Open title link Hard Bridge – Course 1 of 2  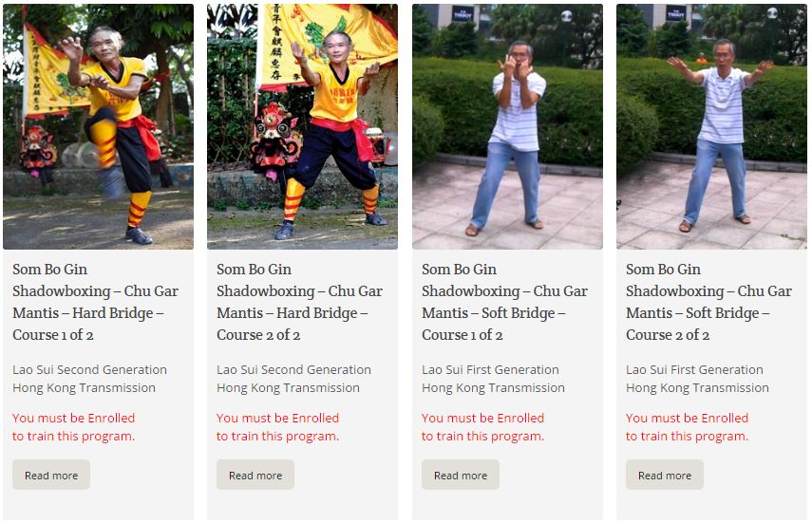pos(95,302)
